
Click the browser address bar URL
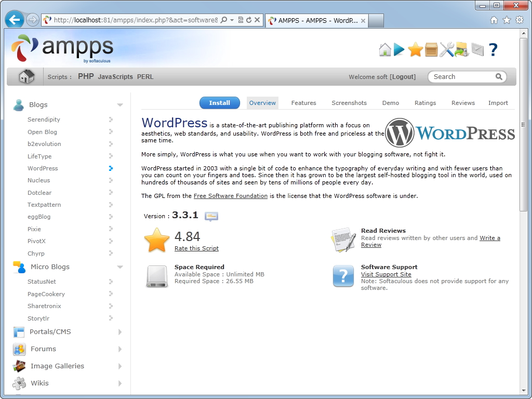136,20
